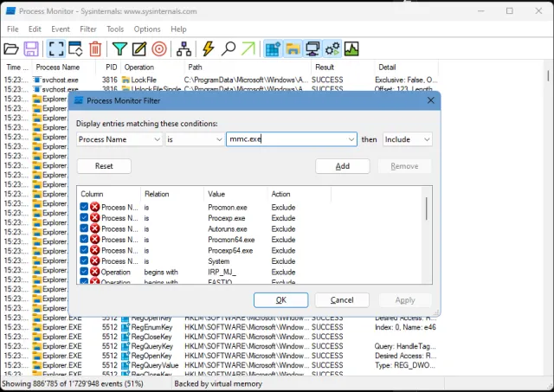Screen dimensions: 554x392
Task: Click the Open file toolbar icon
Action: (x=11, y=49)
